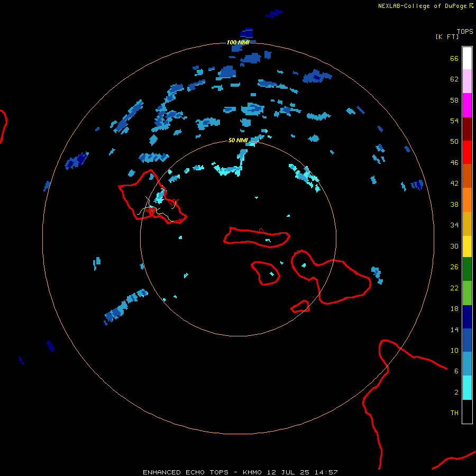
Task: Click the '50 NMI' range ring label
Action: (x=238, y=140)
